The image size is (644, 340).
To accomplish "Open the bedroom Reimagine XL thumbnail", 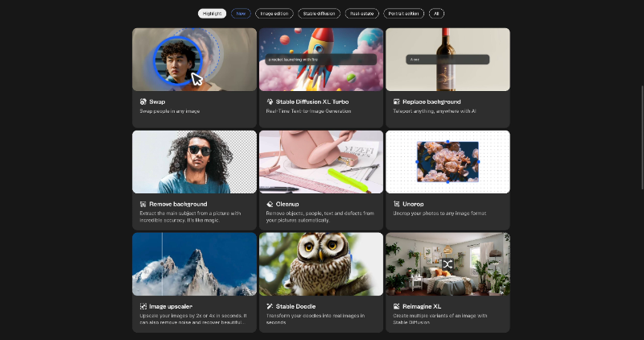I will 448,264.
